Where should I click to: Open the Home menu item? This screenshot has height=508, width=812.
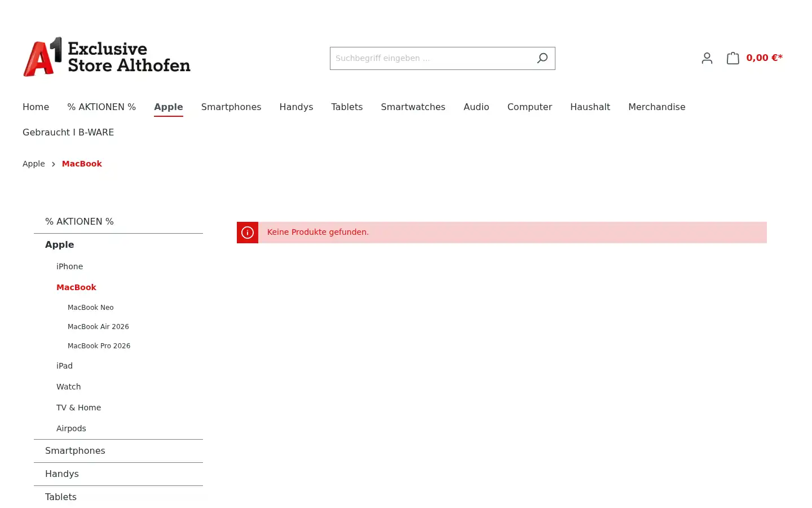[36, 107]
